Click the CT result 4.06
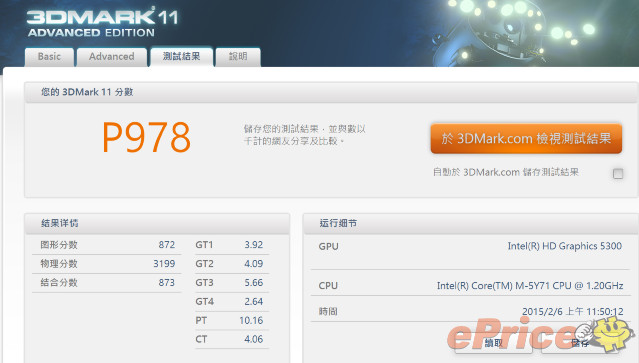The height and width of the screenshot is (363, 639). (253, 339)
